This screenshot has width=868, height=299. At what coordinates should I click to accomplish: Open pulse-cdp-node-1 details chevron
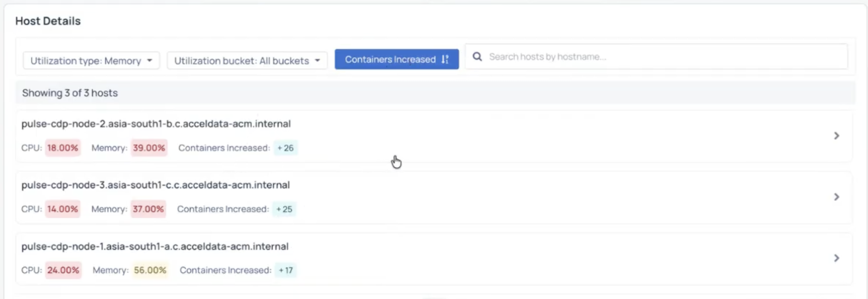(x=837, y=258)
